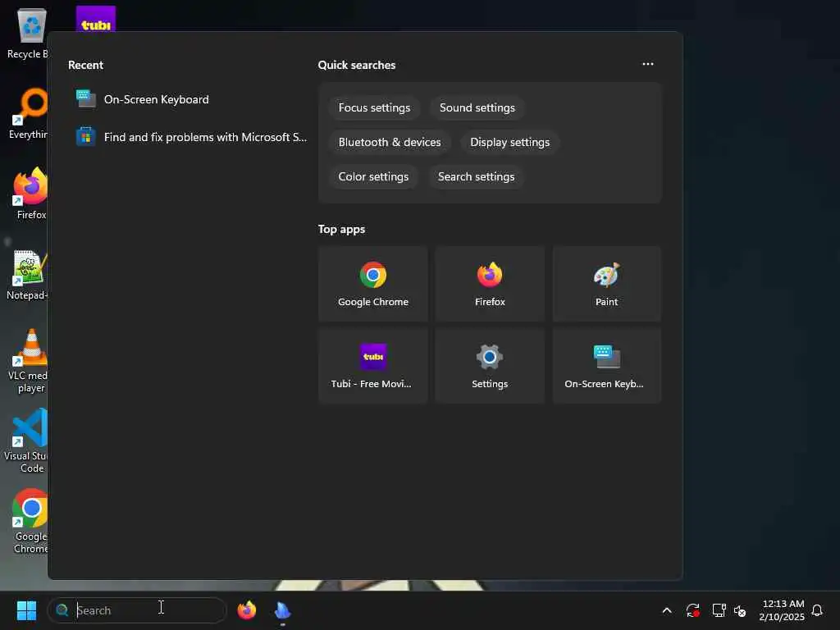Select the Tubi desktop icon

96,19
